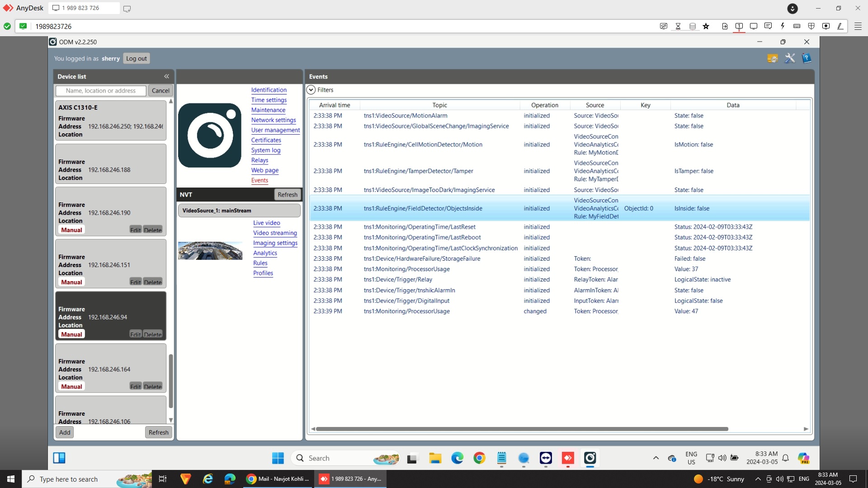Open the Network settings link
Image resolution: width=868 pixels, height=488 pixels.
pyautogui.click(x=274, y=120)
